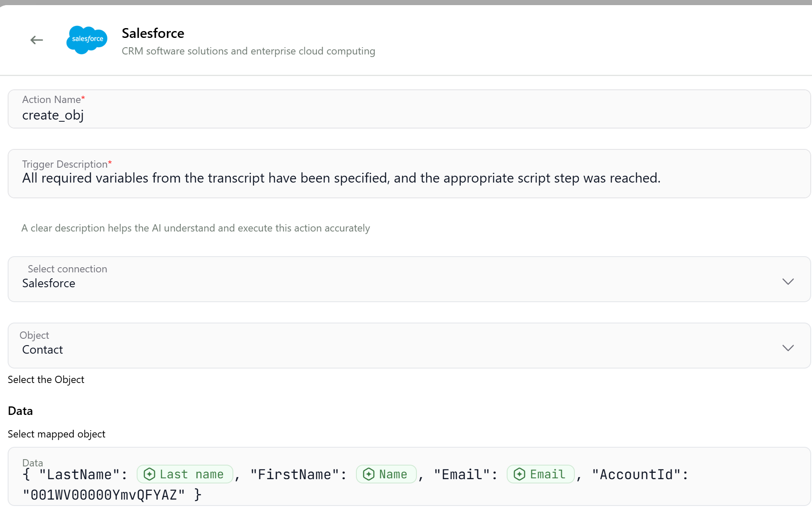Viewport: 812px width, 523px height.
Task: Click the "LastName" key in JSON data
Action: click(x=79, y=474)
